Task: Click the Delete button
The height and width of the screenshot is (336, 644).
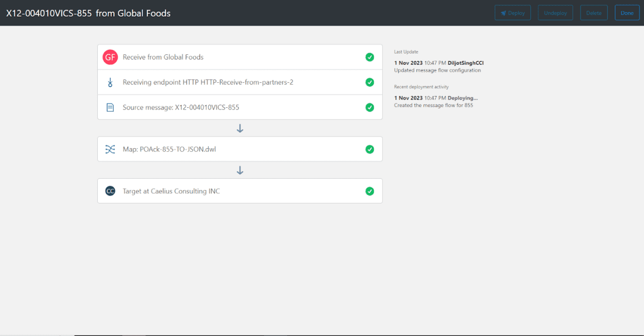Action: point(594,13)
